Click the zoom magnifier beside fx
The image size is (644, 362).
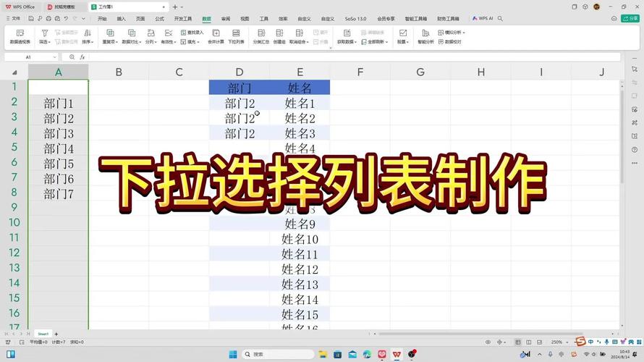[x=72, y=57]
